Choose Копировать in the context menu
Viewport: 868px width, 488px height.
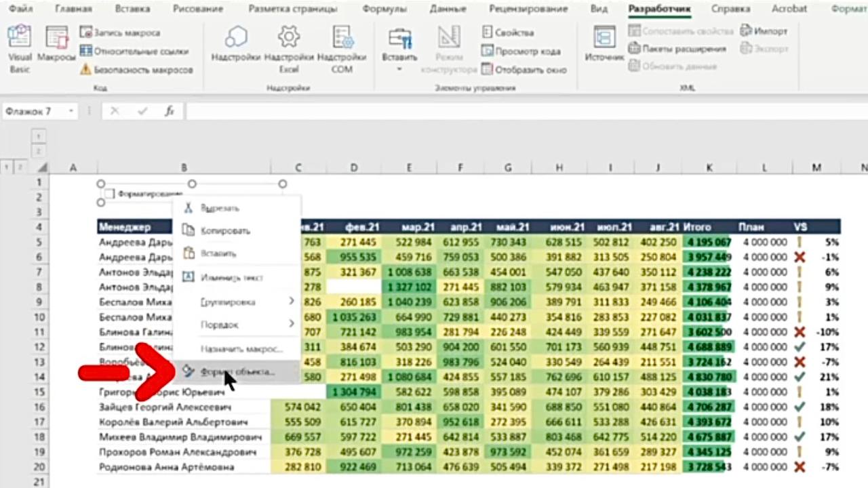[235, 230]
